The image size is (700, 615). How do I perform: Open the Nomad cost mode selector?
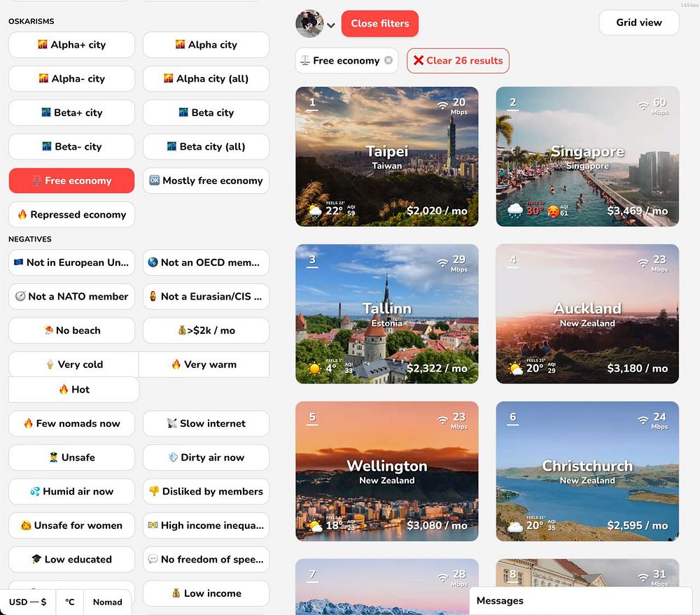(x=108, y=602)
